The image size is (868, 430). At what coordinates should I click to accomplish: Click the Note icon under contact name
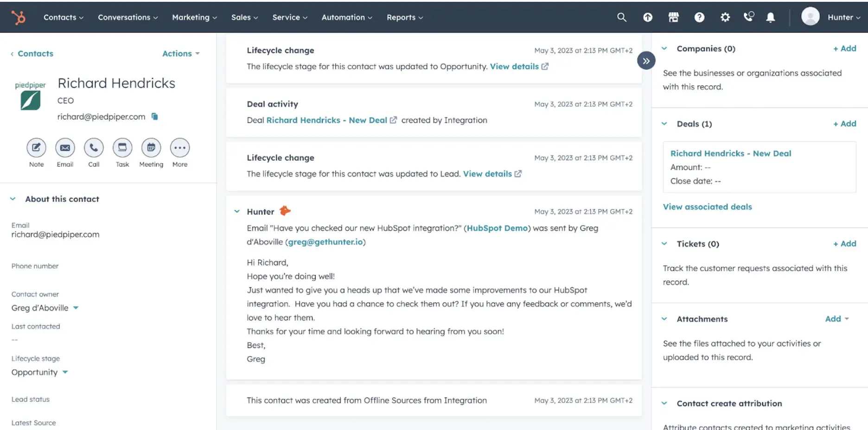pyautogui.click(x=36, y=148)
